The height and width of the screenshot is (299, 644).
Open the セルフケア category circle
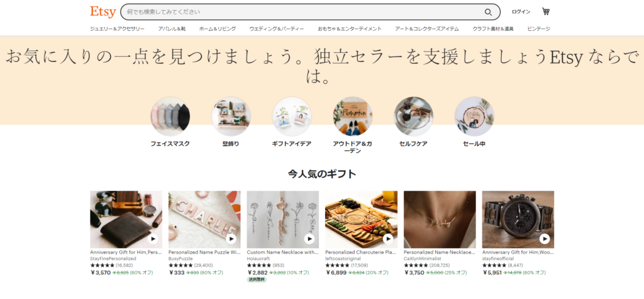click(x=413, y=116)
